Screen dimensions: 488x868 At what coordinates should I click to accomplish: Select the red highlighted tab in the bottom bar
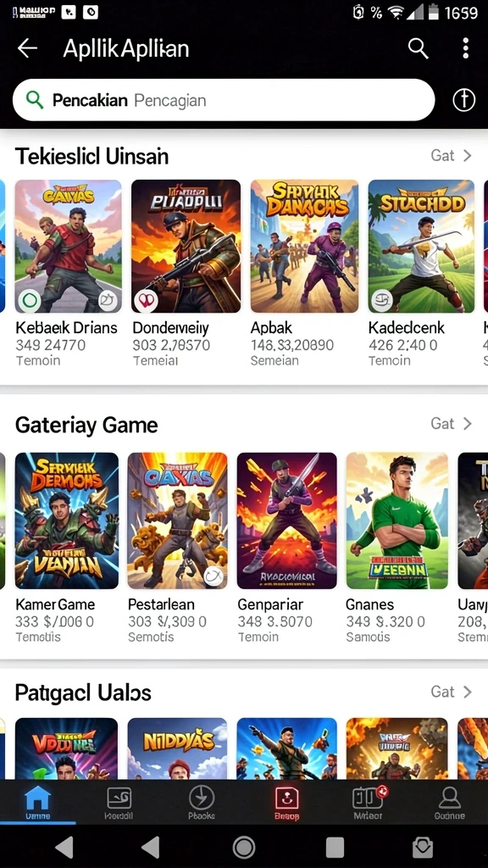286,803
